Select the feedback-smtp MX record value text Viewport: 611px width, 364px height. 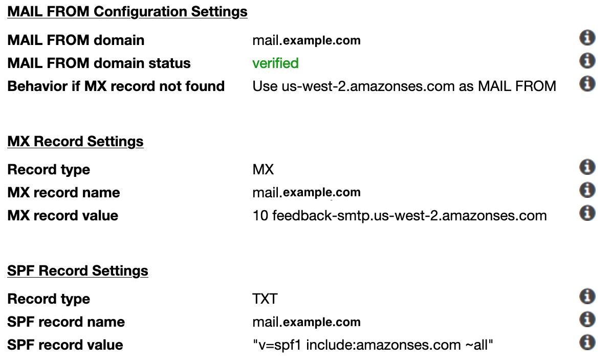(399, 216)
